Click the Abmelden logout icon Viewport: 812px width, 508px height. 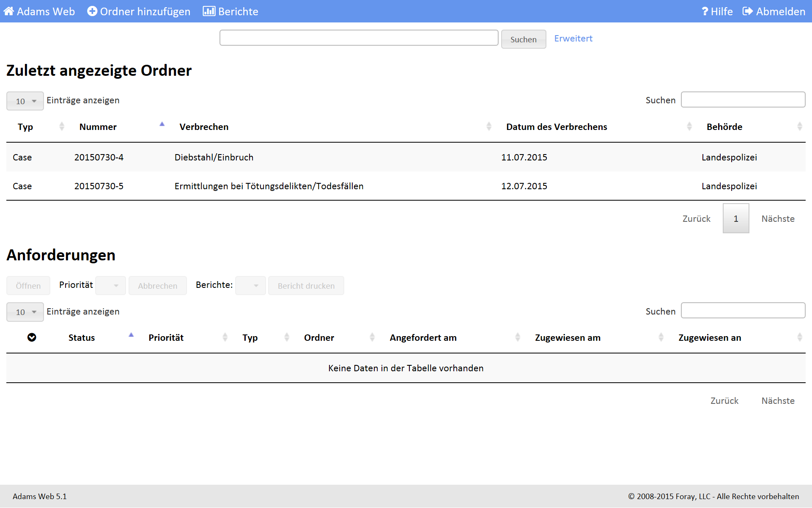pos(748,11)
